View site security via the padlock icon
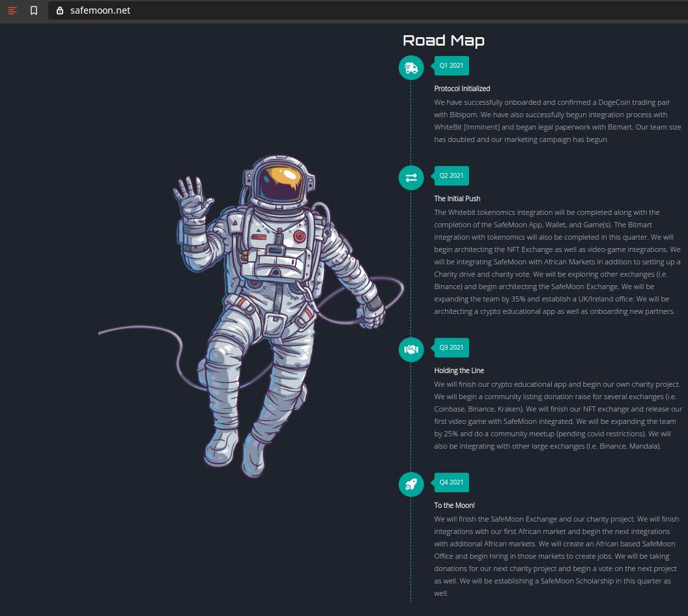This screenshot has width=688, height=616. point(60,10)
